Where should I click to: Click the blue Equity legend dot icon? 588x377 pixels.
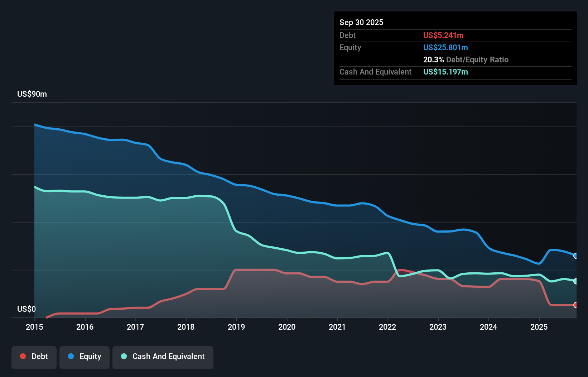coord(71,356)
